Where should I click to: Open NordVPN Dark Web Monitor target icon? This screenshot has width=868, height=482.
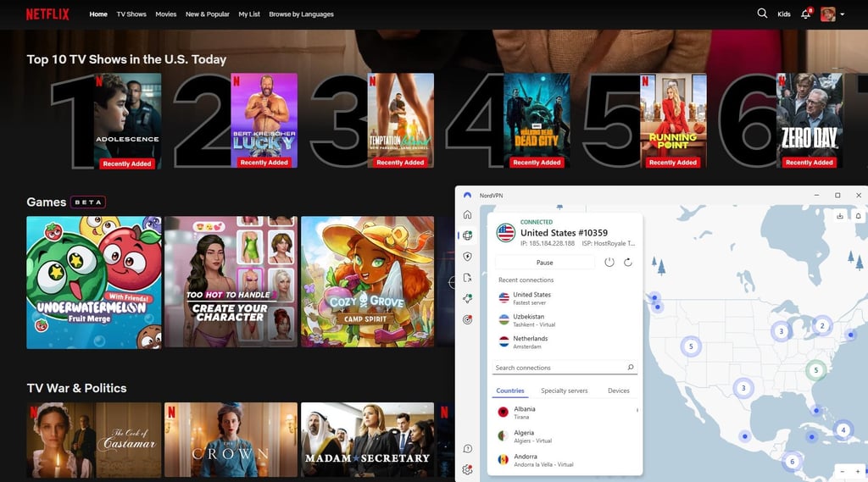[x=467, y=320]
